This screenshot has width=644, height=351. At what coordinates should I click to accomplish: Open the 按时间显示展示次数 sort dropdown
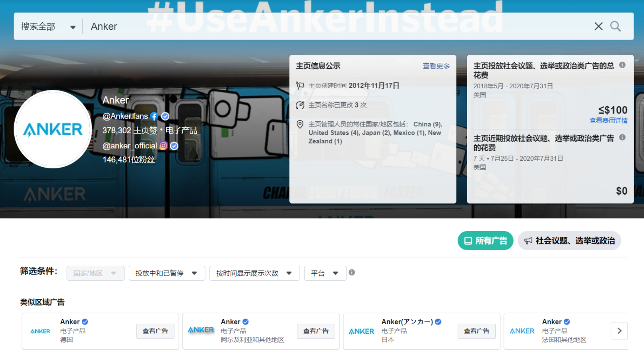[254, 273]
